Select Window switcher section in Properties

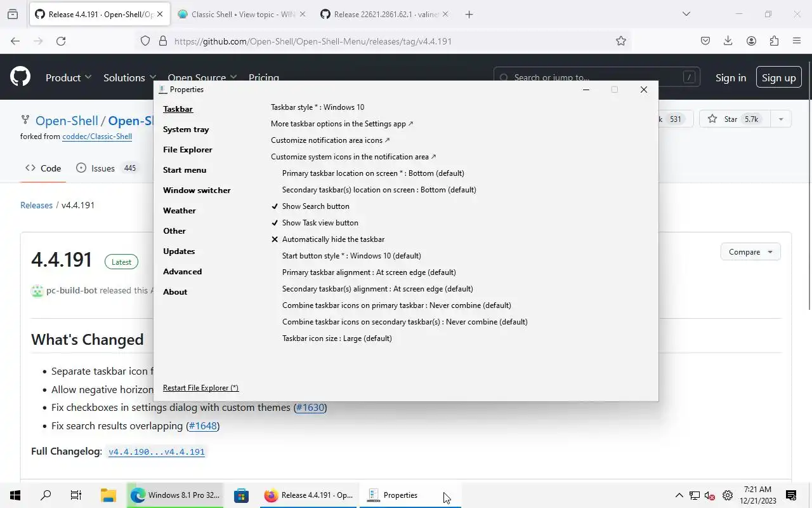[197, 190]
